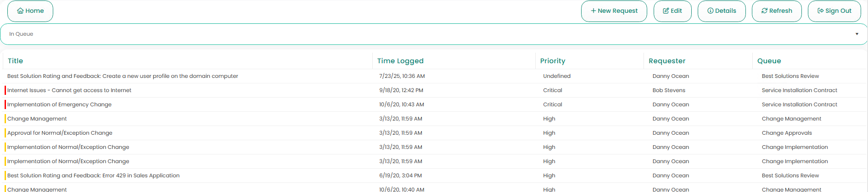The width and height of the screenshot is (868, 192).
Task: Sort by Time Logged column header
Action: click(400, 61)
